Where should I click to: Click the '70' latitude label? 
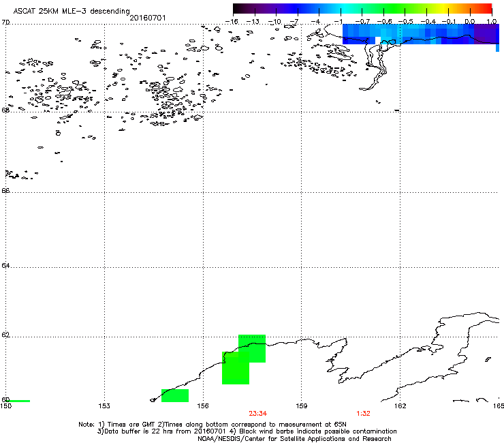pyautogui.click(x=5, y=22)
